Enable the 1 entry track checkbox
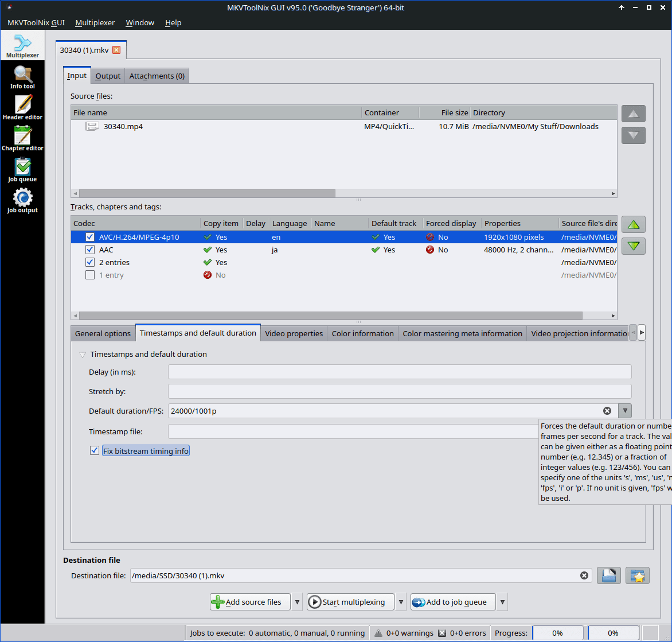Image resolution: width=672 pixels, height=642 pixels. point(90,275)
